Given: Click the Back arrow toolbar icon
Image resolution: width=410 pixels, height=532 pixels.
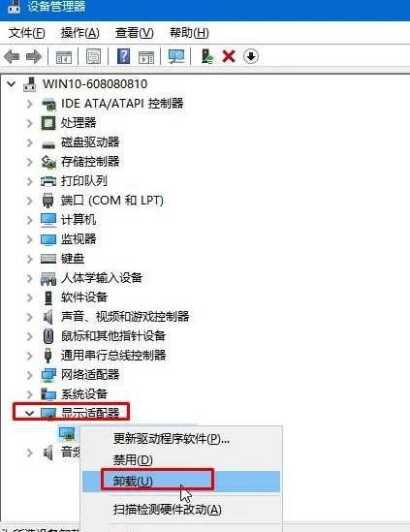Looking at the screenshot, I should pyautogui.click(x=12, y=56).
